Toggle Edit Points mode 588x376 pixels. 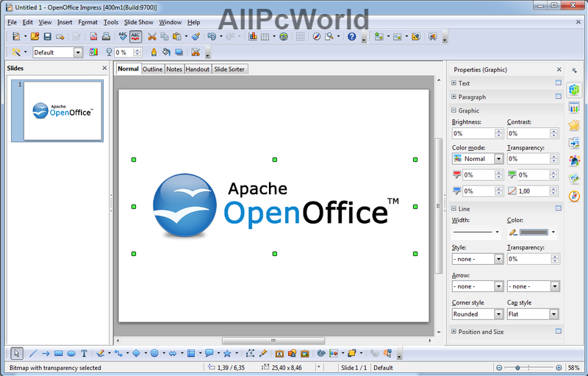click(x=250, y=353)
